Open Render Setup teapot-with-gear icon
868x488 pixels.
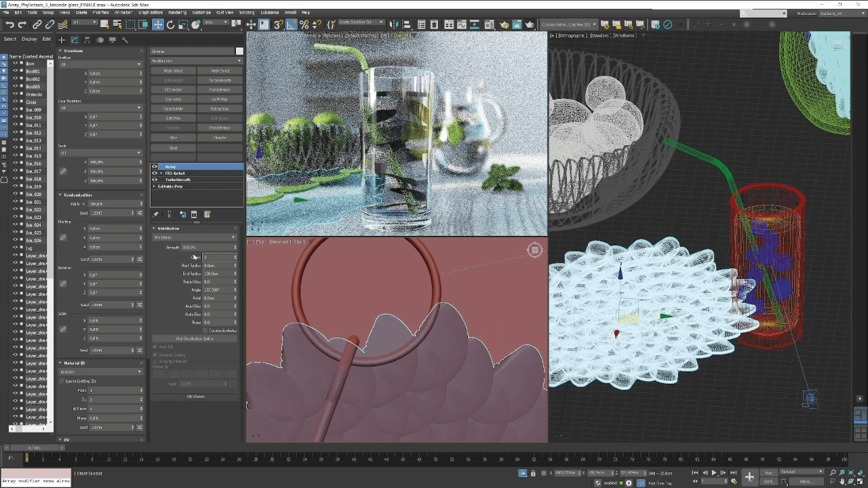(x=504, y=24)
